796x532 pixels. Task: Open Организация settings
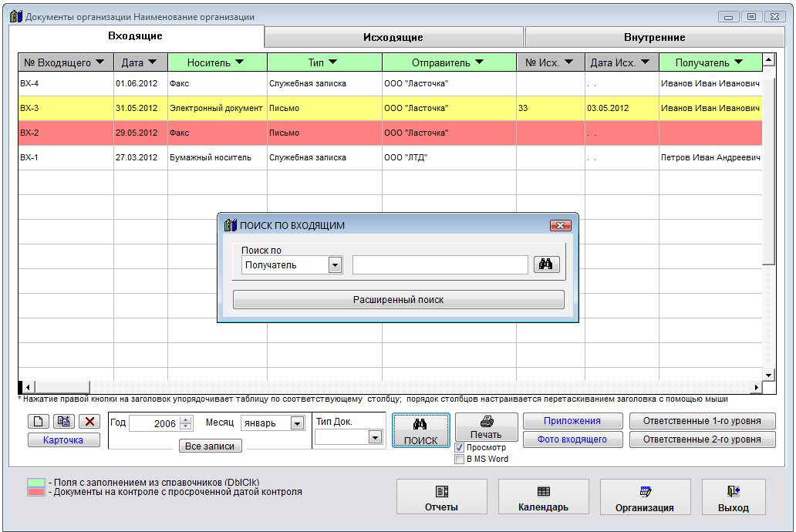pyautogui.click(x=646, y=497)
